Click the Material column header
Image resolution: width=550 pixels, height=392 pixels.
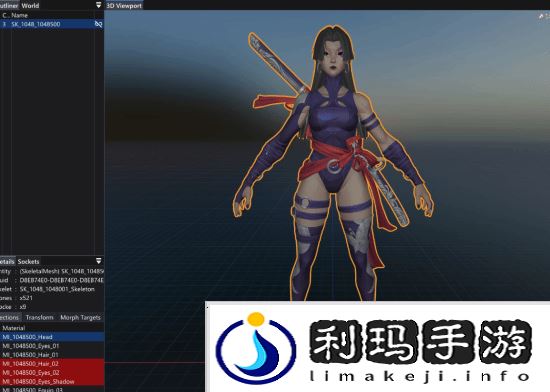point(14,328)
